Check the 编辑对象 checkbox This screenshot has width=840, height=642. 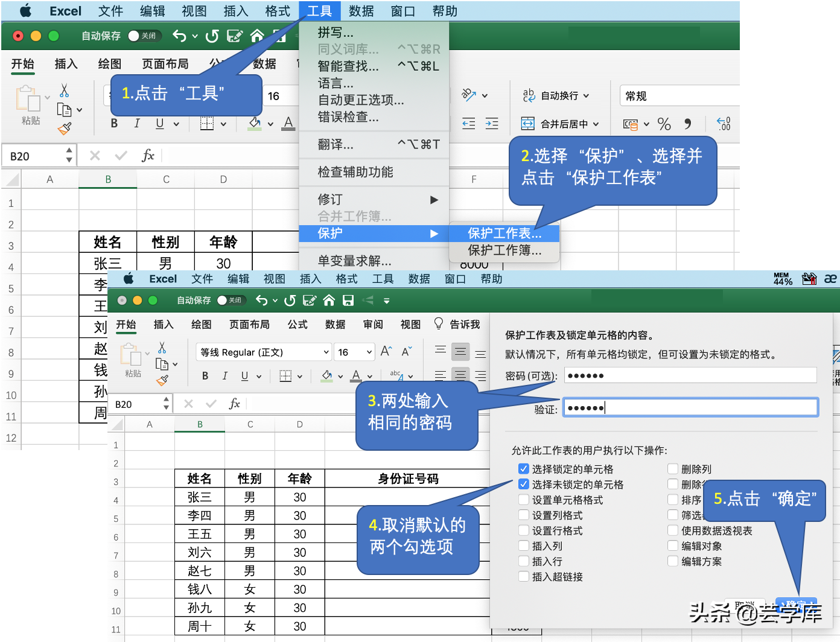(673, 545)
